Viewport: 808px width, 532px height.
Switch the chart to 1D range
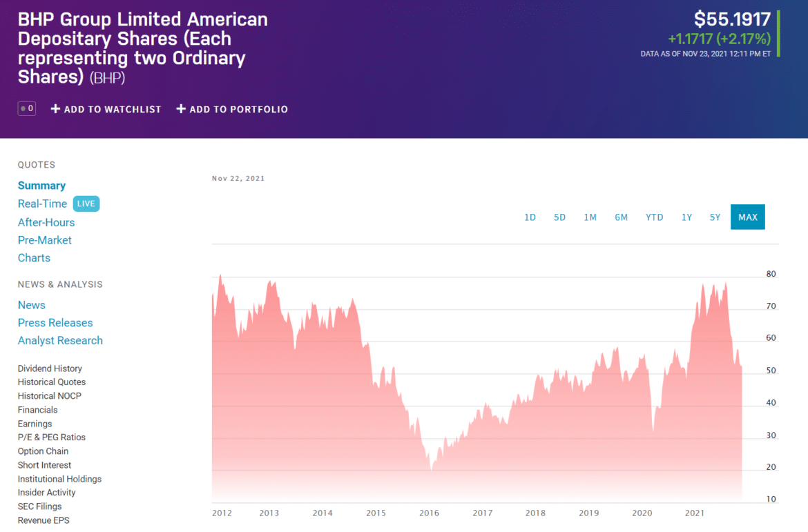tap(530, 217)
